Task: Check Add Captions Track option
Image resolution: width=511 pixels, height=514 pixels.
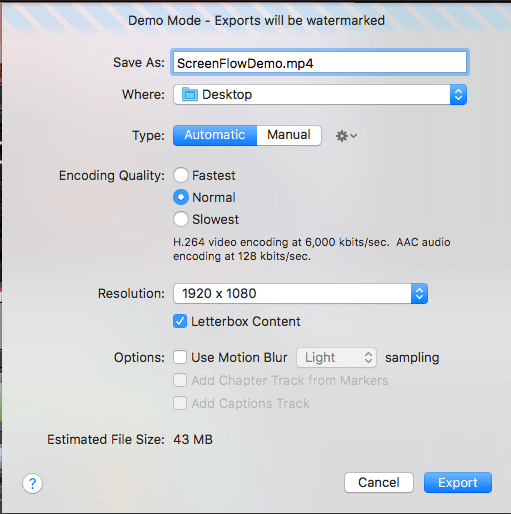Action: point(180,403)
